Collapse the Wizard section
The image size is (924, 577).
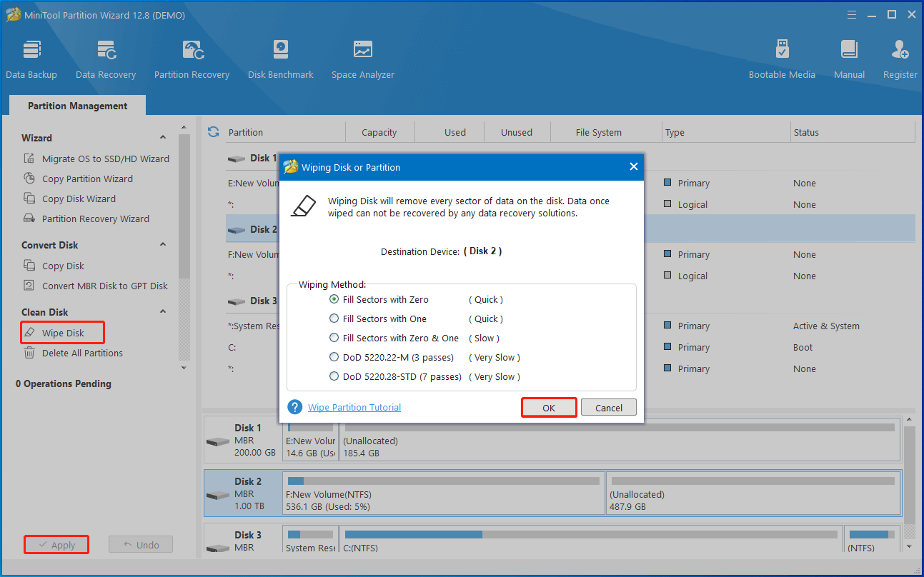[x=163, y=138]
